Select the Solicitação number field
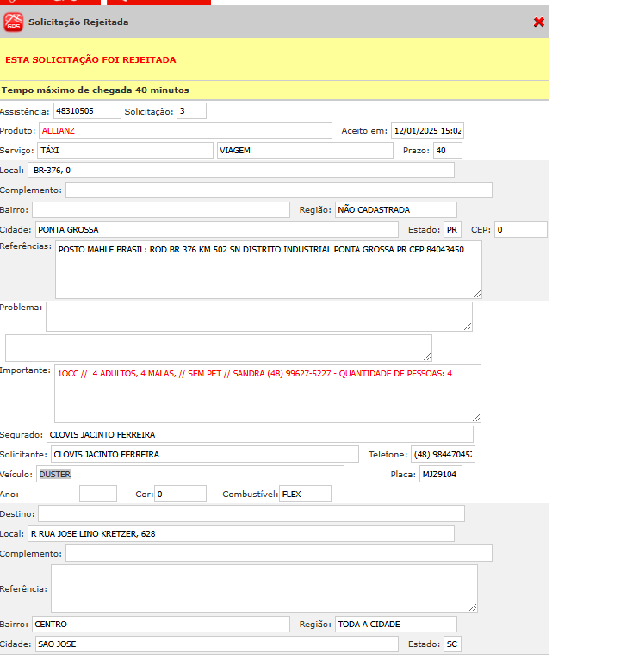Viewport: 639px width, 672px height. point(191,111)
